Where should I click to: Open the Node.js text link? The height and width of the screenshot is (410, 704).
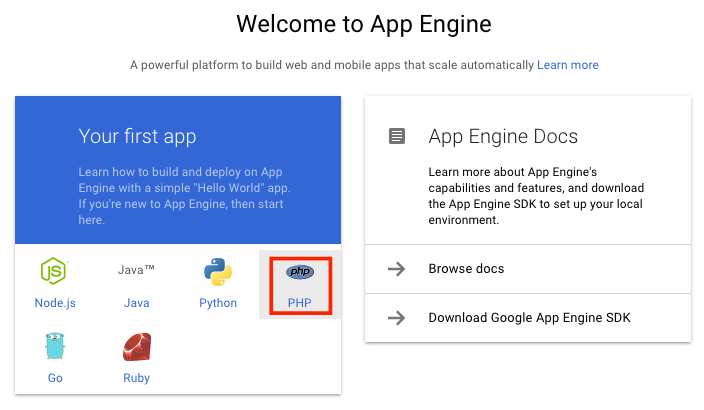55,303
